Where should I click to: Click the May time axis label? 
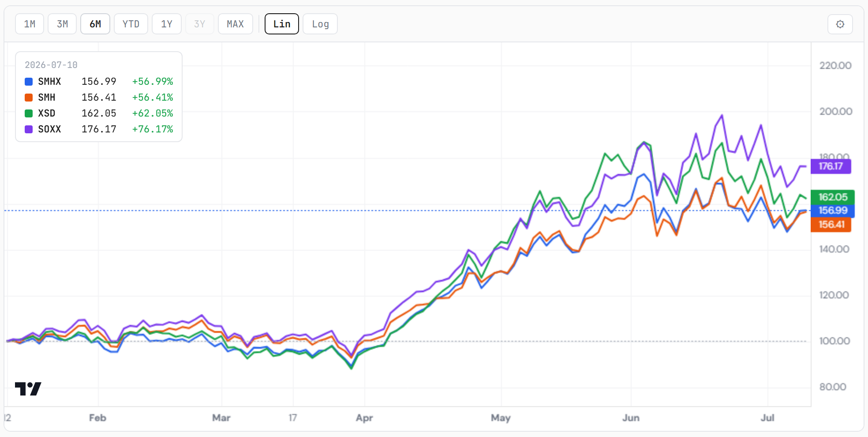(501, 418)
